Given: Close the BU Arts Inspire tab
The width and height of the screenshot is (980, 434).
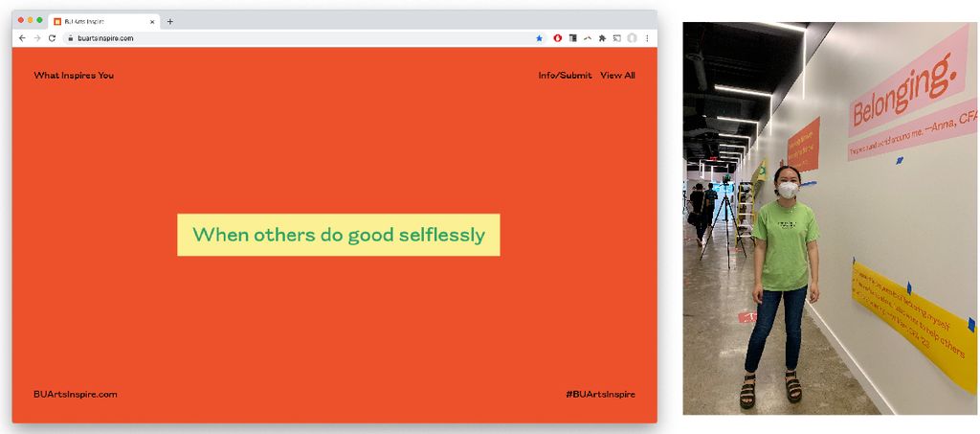Looking at the screenshot, I should (152, 21).
